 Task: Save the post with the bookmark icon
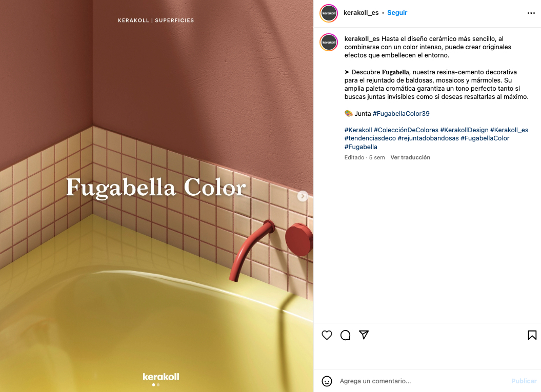[532, 335]
